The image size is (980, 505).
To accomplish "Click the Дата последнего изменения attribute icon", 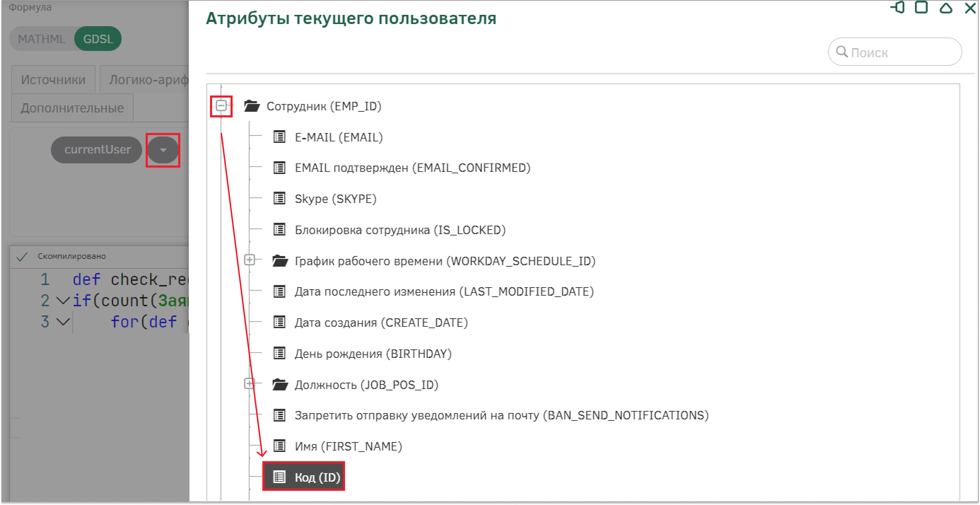I will (x=279, y=291).
